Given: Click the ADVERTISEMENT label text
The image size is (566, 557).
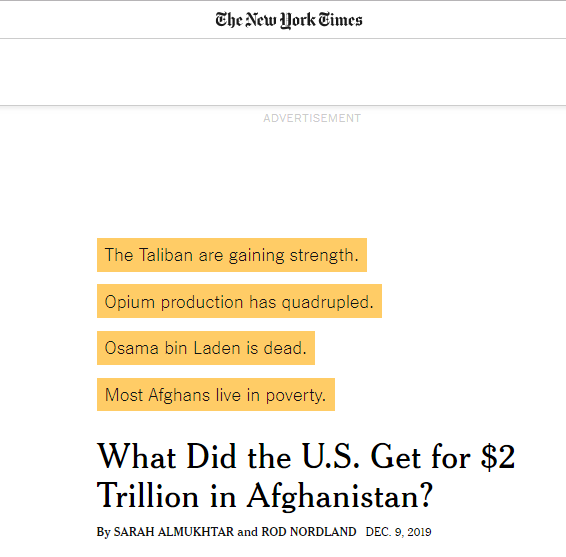Looking at the screenshot, I should click(312, 118).
